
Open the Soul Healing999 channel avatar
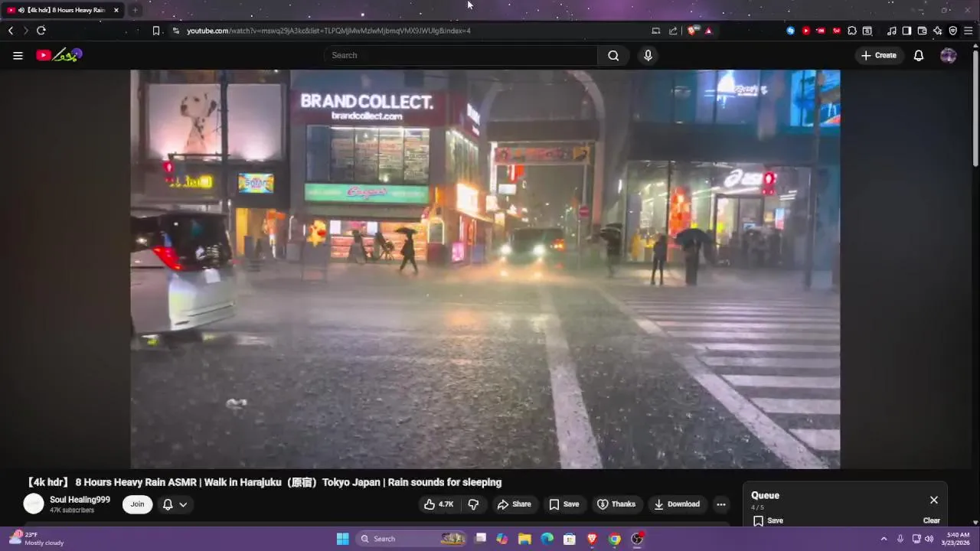pyautogui.click(x=34, y=503)
